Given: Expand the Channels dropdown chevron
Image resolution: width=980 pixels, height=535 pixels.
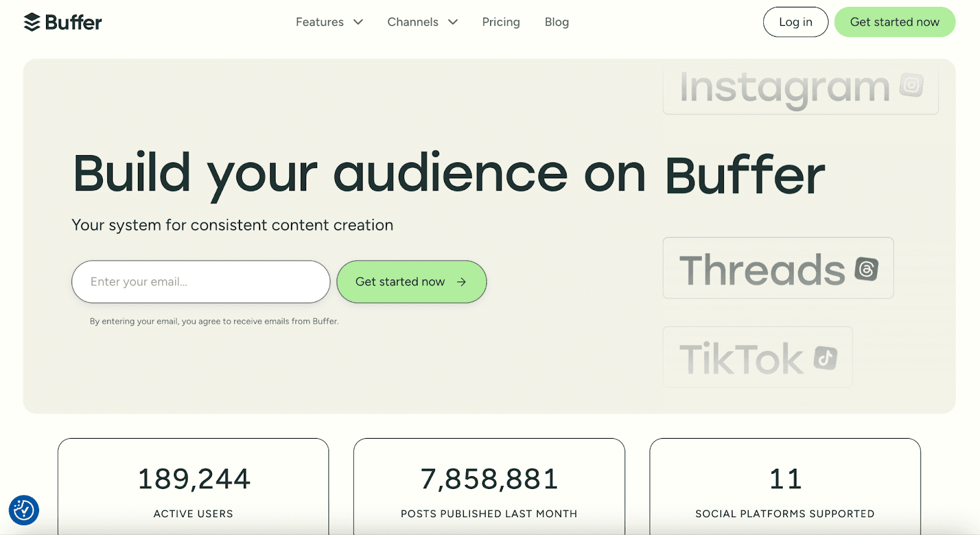Looking at the screenshot, I should (453, 22).
